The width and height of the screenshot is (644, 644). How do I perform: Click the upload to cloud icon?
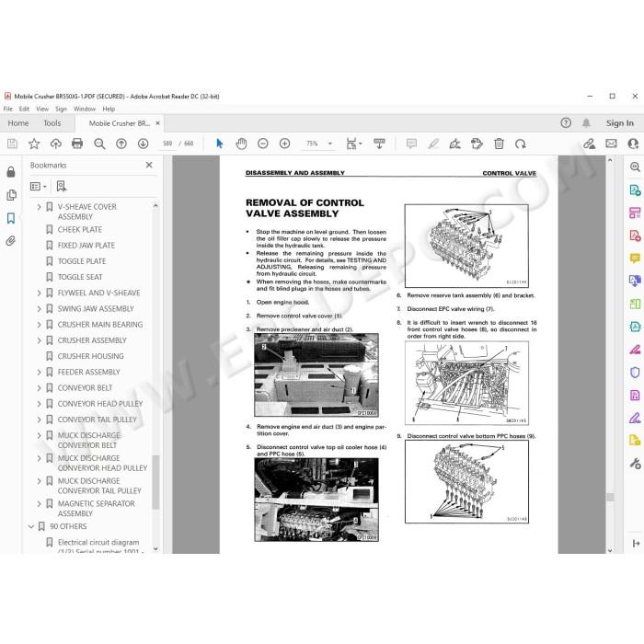coord(56,144)
